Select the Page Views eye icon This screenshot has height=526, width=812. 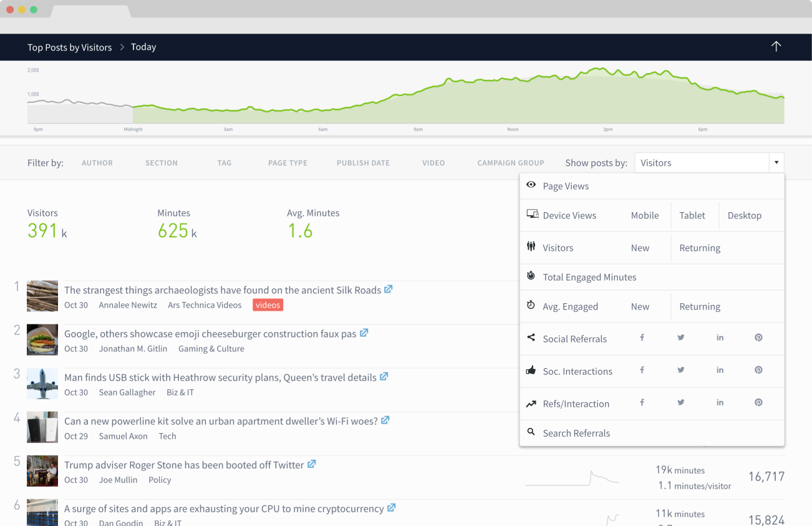[531, 185]
